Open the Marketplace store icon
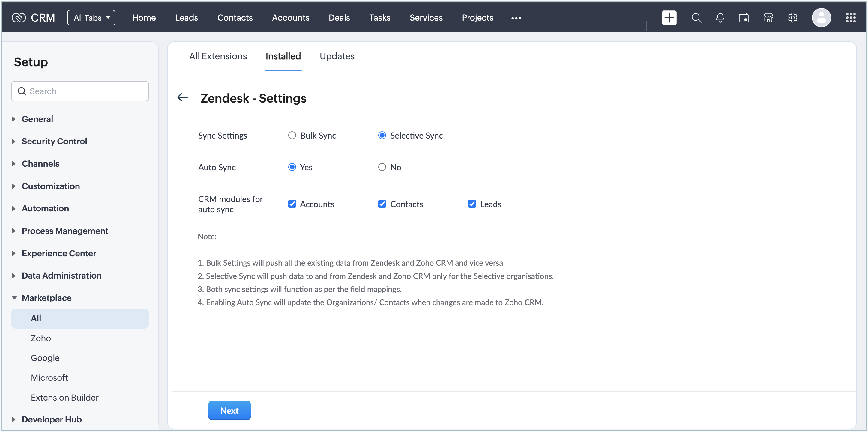 click(768, 17)
